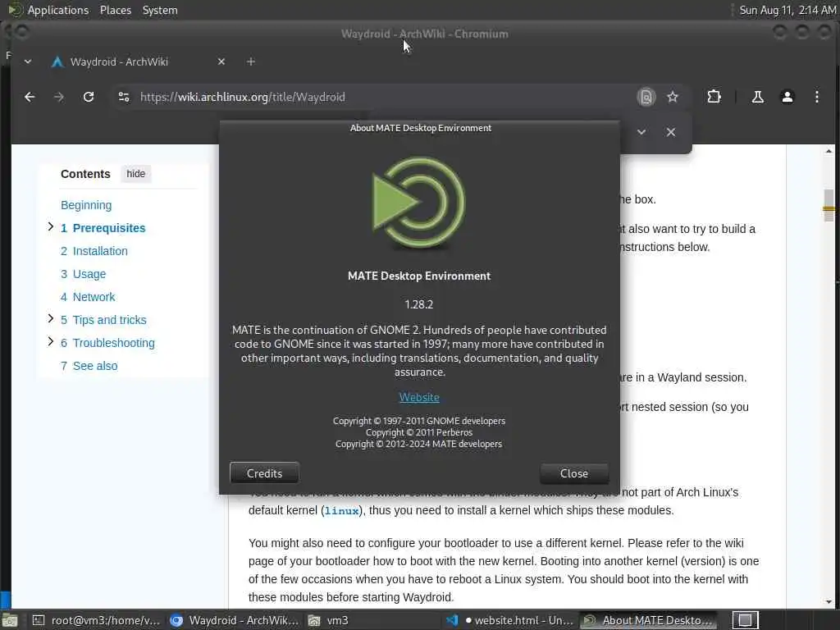Expand the Prerequisites subsection arrow
The height and width of the screenshot is (630, 840).
pos(50,226)
